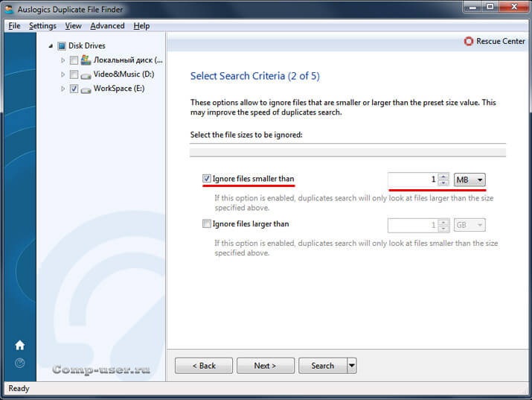Image resolution: width=532 pixels, height=400 pixels.
Task: Open the GB size unit dropdown
Action: tap(469, 225)
